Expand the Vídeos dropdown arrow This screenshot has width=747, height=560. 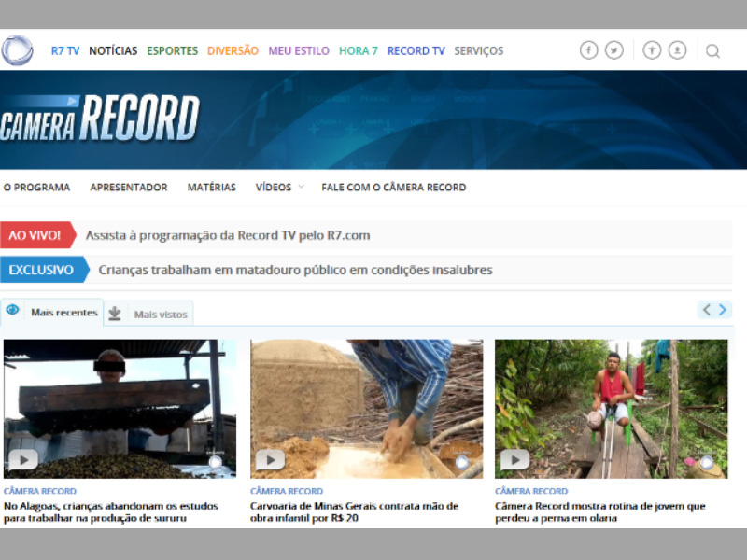301,187
